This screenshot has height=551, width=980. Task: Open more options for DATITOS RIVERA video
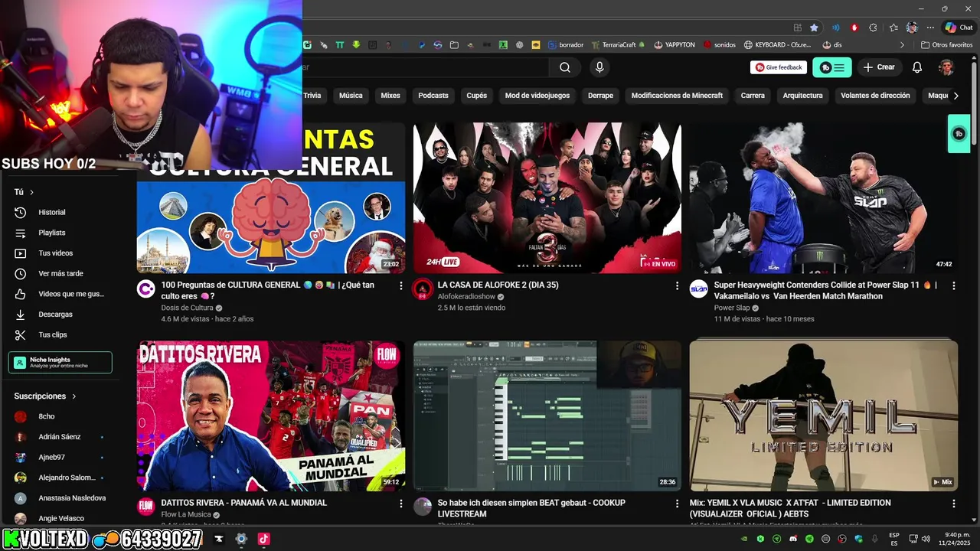(401, 504)
